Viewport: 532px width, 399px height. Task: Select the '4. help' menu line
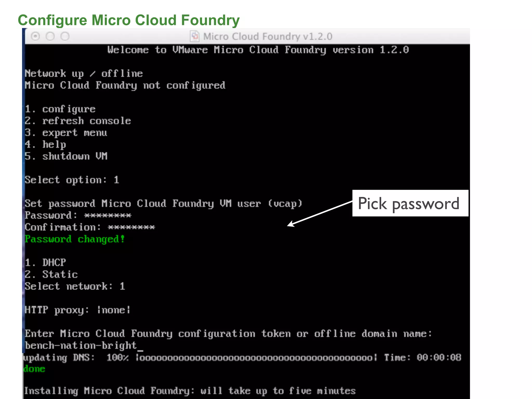(45, 145)
